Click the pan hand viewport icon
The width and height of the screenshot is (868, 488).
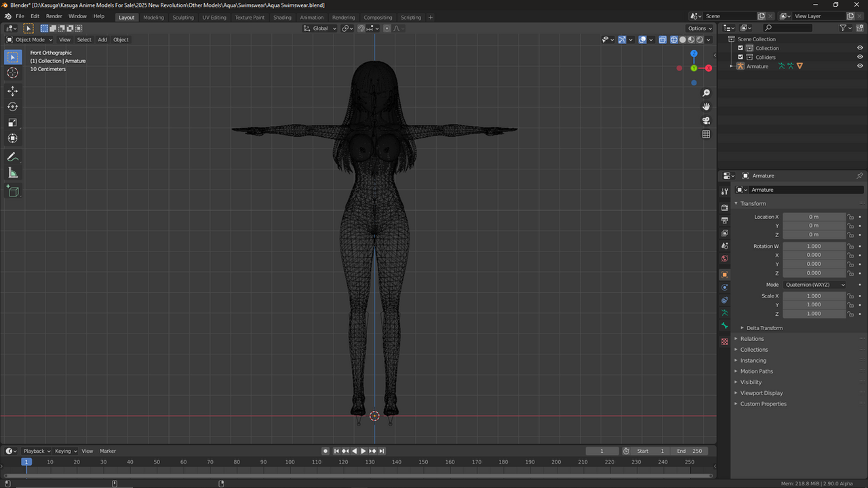pos(706,106)
